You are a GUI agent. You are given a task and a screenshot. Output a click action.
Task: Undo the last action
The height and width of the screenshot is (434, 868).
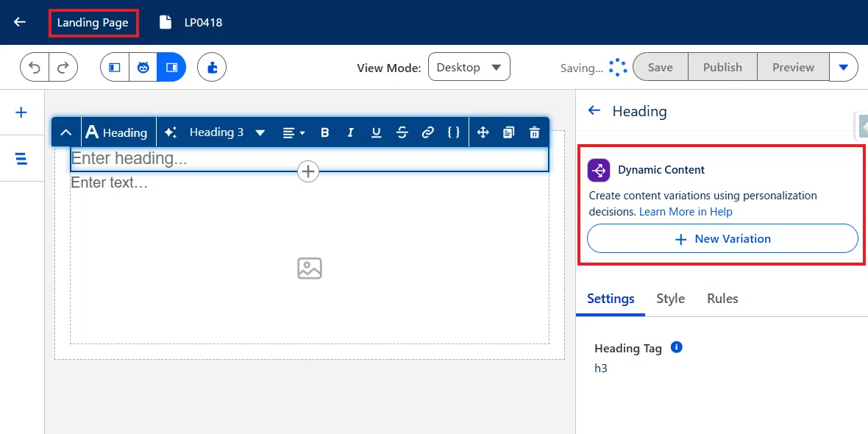pyautogui.click(x=35, y=68)
